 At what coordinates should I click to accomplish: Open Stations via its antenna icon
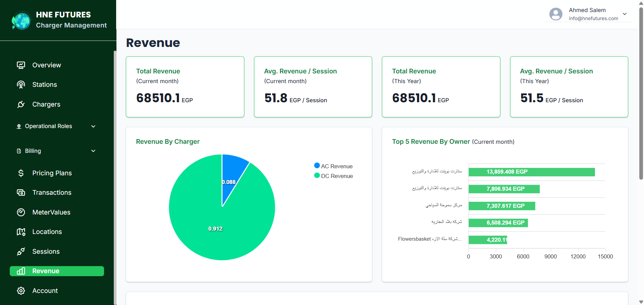[x=21, y=84]
